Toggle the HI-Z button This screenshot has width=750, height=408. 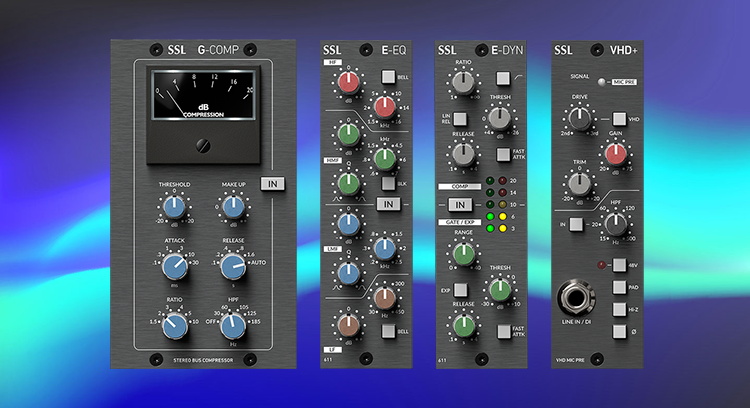[x=619, y=309]
